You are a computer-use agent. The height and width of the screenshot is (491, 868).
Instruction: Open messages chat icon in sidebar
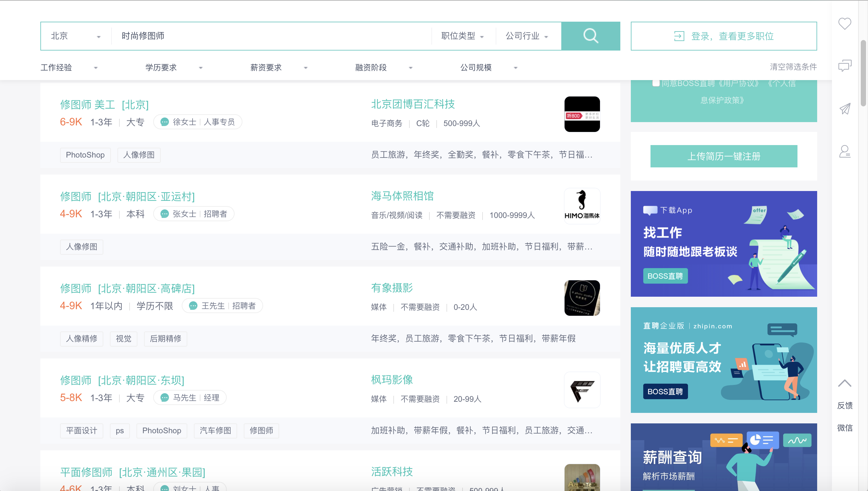tap(844, 65)
